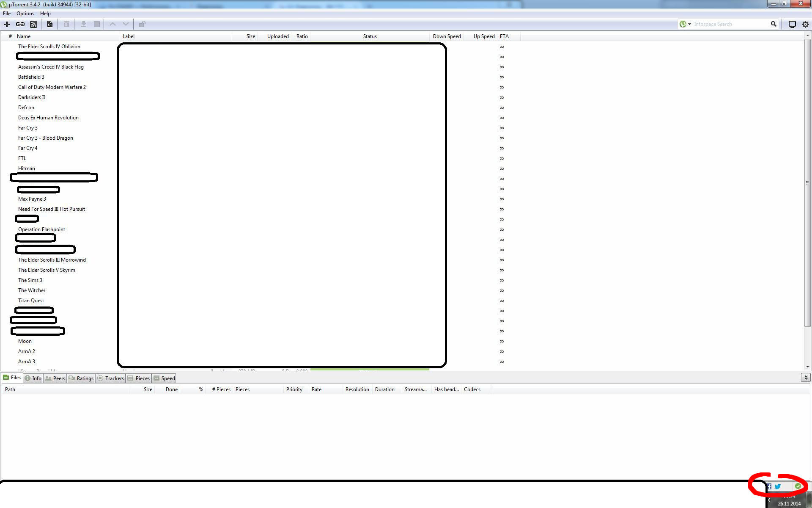Switch to the Ratings tab

[x=81, y=378]
